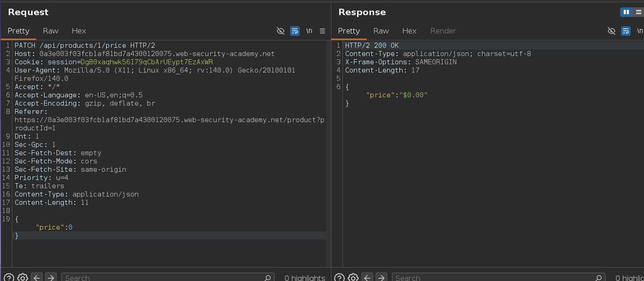644x281 pixels.
Task: Click the Sec-Fetch-Dest: empty header
Action: click(58, 153)
